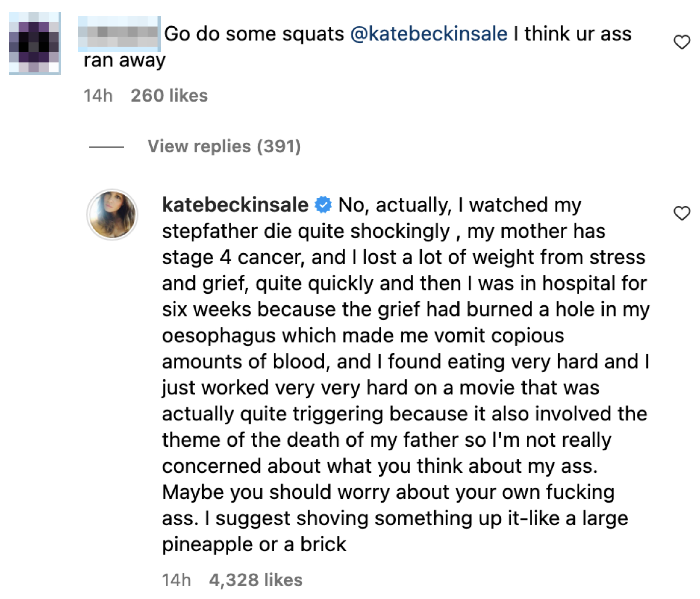Click the "ran away" comment text
Viewport: 700px width, 599px height.
point(124,60)
